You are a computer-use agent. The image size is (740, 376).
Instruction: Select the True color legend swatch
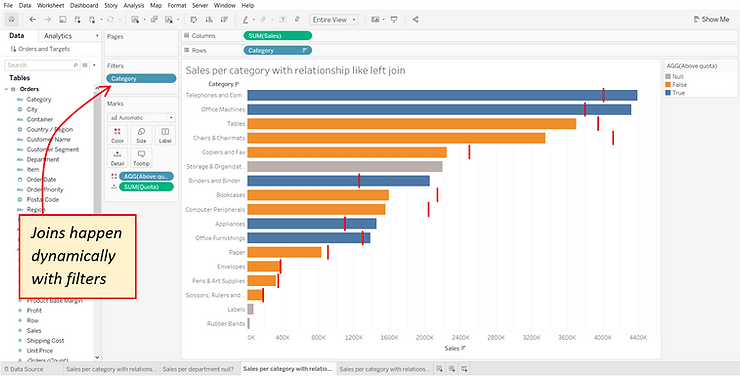(668, 93)
